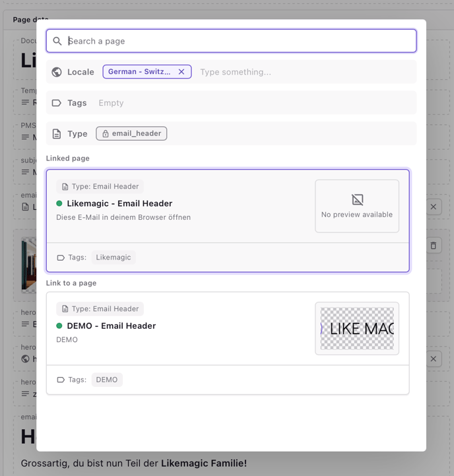
Task: Click the magnifier search icon
Action: 57,41
